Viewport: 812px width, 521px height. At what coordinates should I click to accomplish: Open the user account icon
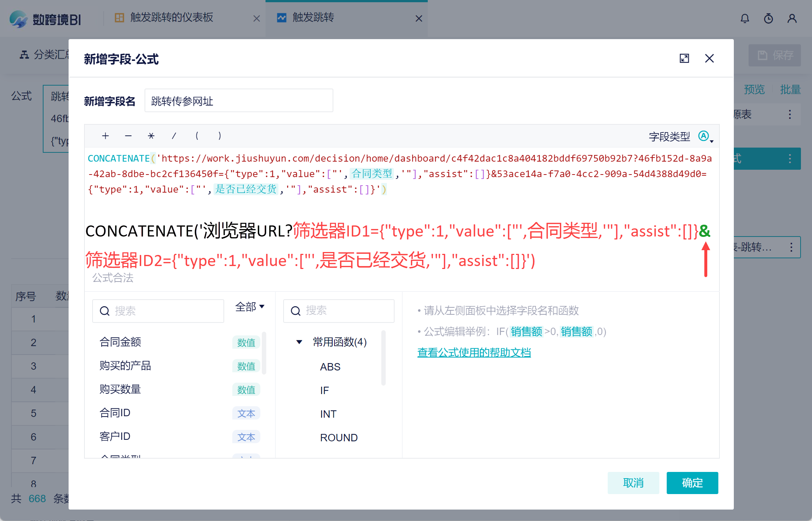tap(792, 18)
